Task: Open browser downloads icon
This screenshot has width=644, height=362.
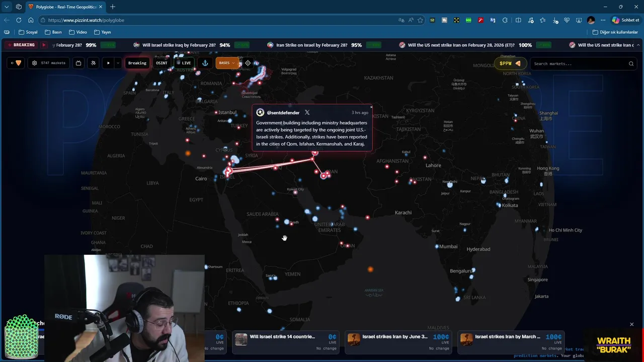Action: (555, 20)
